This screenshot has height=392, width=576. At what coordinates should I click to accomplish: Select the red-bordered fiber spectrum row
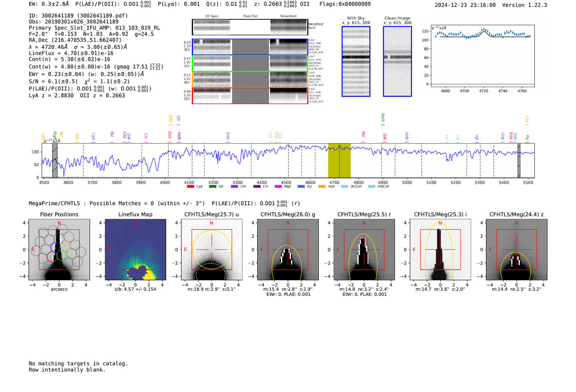(250, 96)
